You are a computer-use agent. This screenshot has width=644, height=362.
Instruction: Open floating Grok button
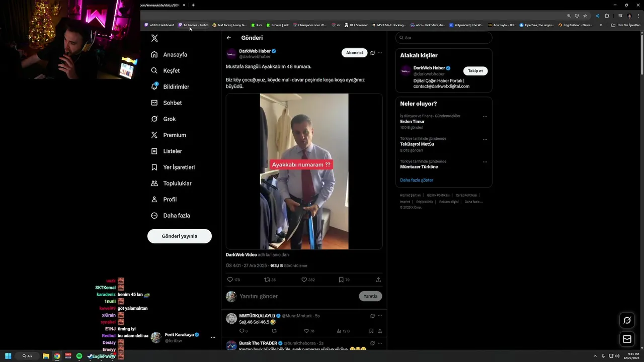pyautogui.click(x=627, y=320)
